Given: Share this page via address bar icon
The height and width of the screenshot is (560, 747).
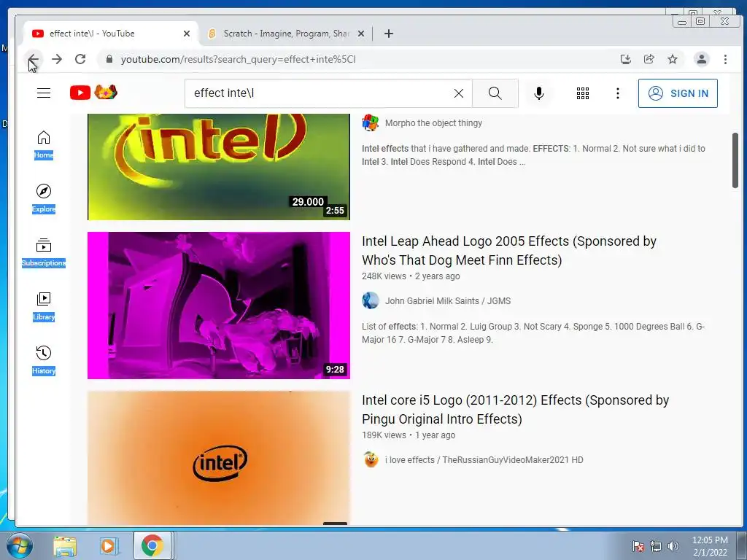Looking at the screenshot, I should 649,60.
